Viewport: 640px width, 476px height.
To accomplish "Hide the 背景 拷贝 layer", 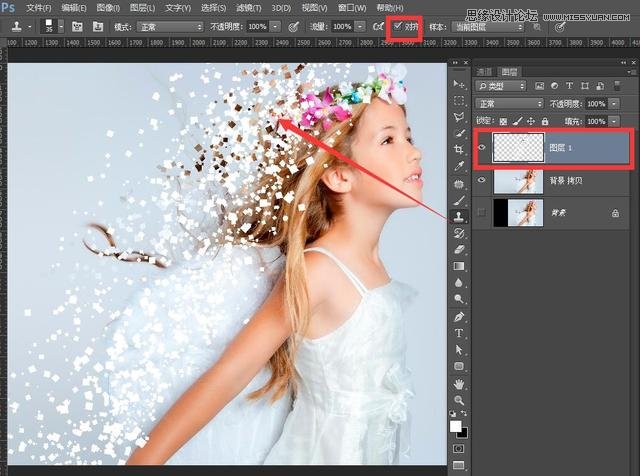I will tap(482, 180).
